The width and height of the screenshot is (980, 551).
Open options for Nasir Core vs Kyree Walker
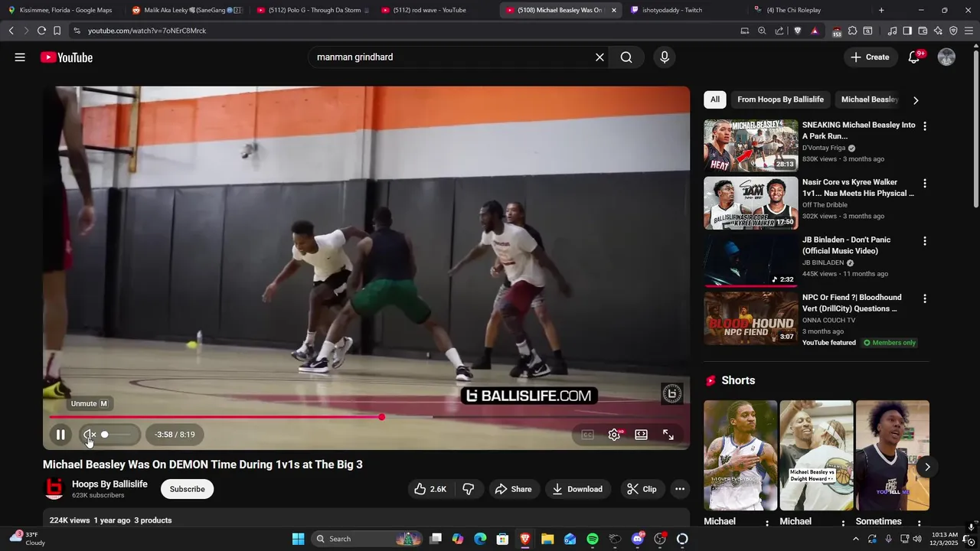click(924, 184)
